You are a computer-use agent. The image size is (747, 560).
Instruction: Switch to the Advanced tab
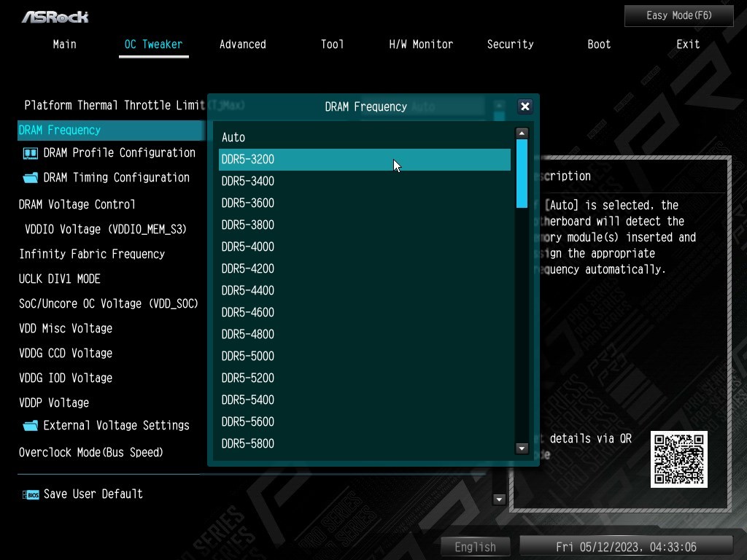242,44
